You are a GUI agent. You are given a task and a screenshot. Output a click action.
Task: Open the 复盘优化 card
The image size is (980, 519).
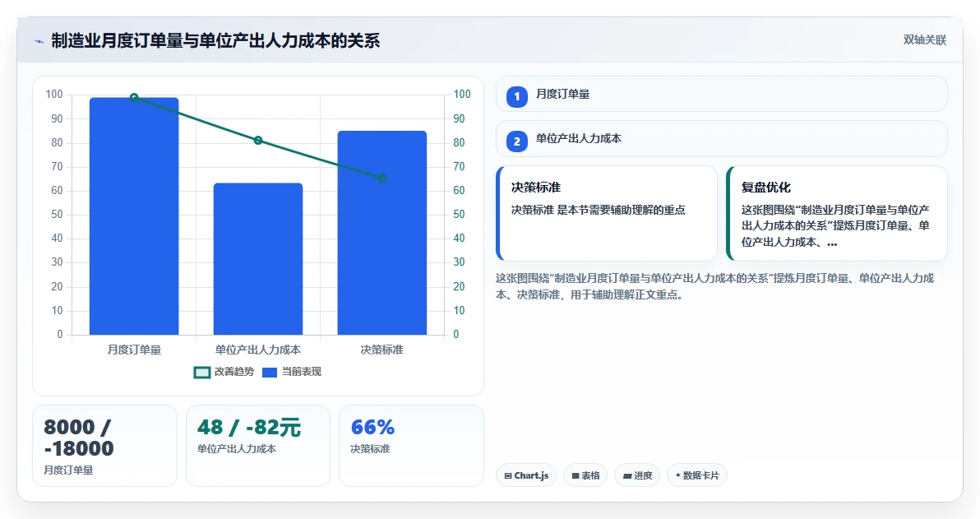click(x=837, y=213)
